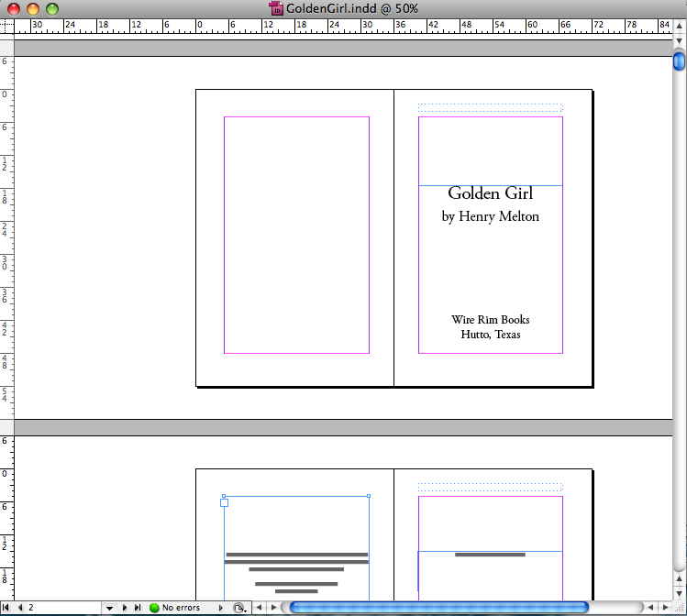The image size is (687, 616).
Task: Click the bottom down-scroll arrow
Action: tap(679, 594)
